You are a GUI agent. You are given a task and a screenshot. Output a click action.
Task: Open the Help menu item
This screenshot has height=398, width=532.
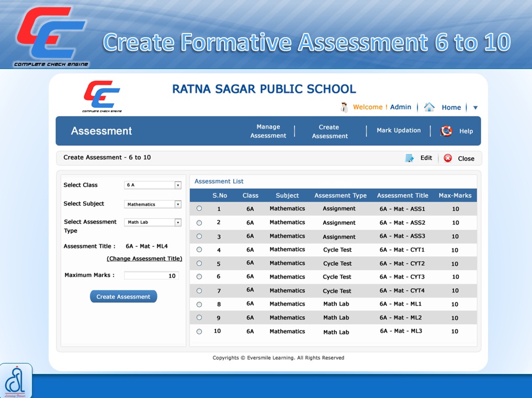pos(466,131)
